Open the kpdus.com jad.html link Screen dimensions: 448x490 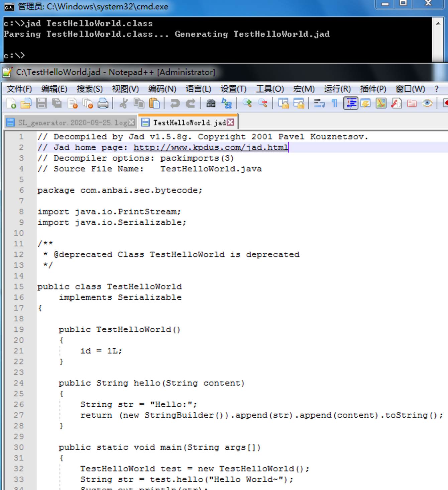211,147
